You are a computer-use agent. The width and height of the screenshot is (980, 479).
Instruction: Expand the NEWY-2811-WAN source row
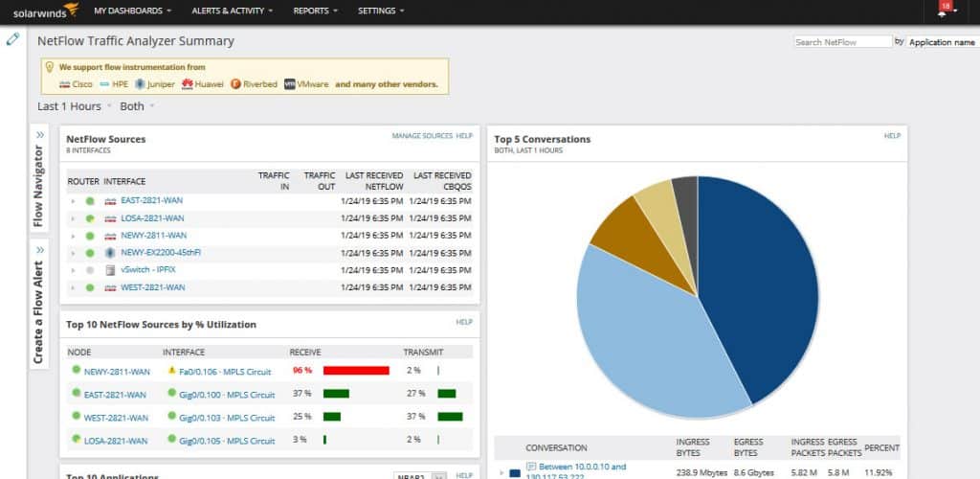(x=73, y=237)
